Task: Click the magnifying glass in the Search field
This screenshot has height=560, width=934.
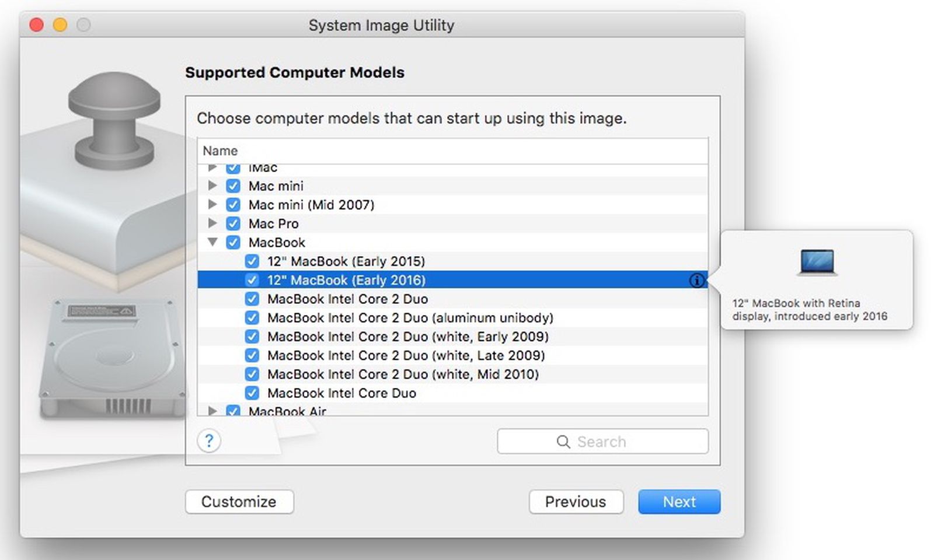Action: point(562,442)
